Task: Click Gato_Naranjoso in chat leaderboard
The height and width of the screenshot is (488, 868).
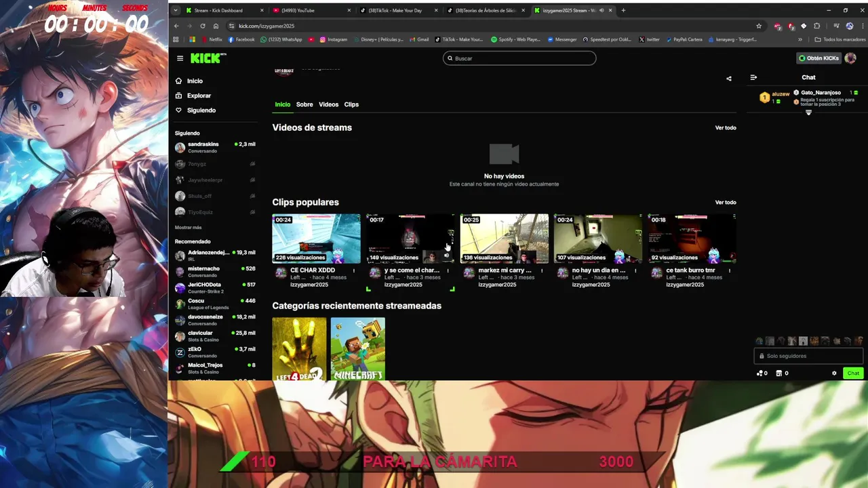Action: point(825,93)
